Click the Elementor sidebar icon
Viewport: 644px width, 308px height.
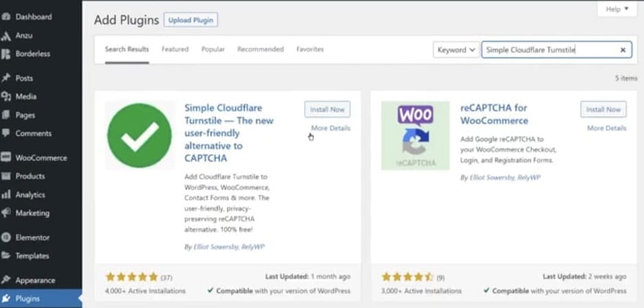[x=5, y=237]
